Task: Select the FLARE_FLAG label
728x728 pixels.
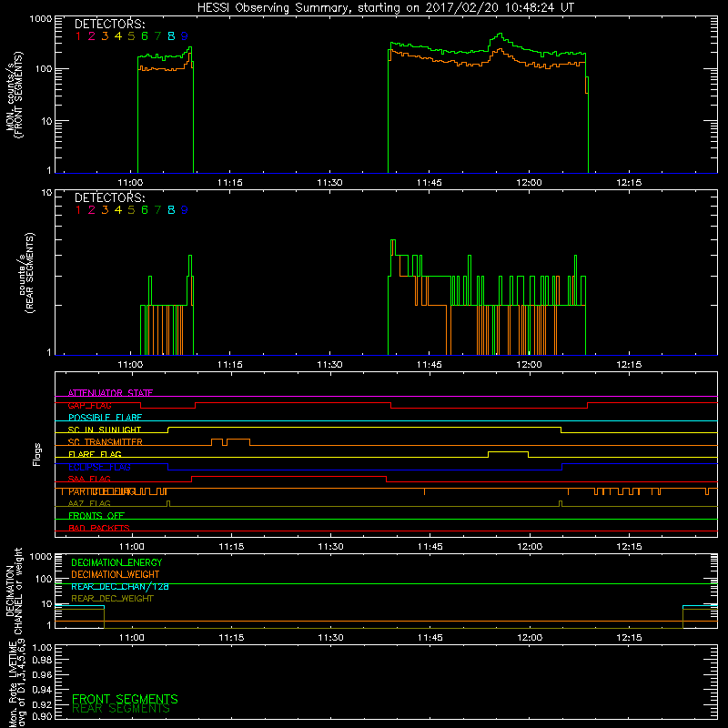Action: (95, 454)
